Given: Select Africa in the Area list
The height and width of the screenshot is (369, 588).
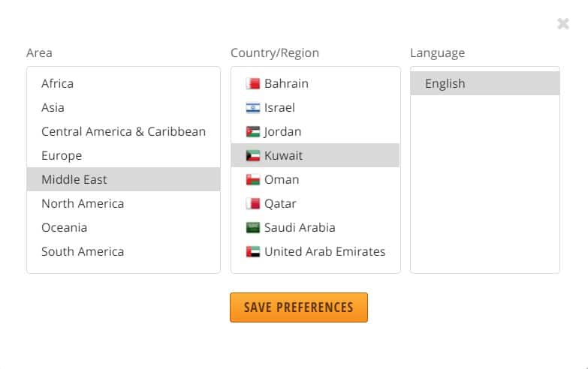Looking at the screenshot, I should [123, 83].
